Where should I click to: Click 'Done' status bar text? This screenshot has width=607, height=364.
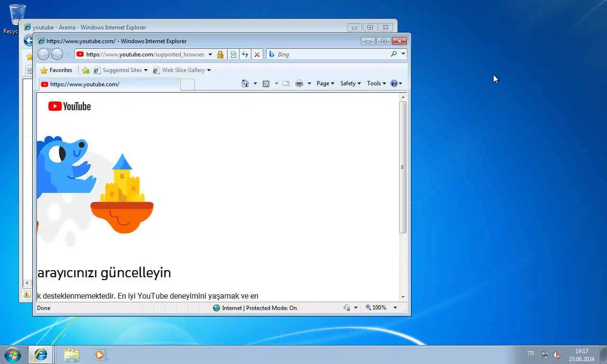coord(44,308)
